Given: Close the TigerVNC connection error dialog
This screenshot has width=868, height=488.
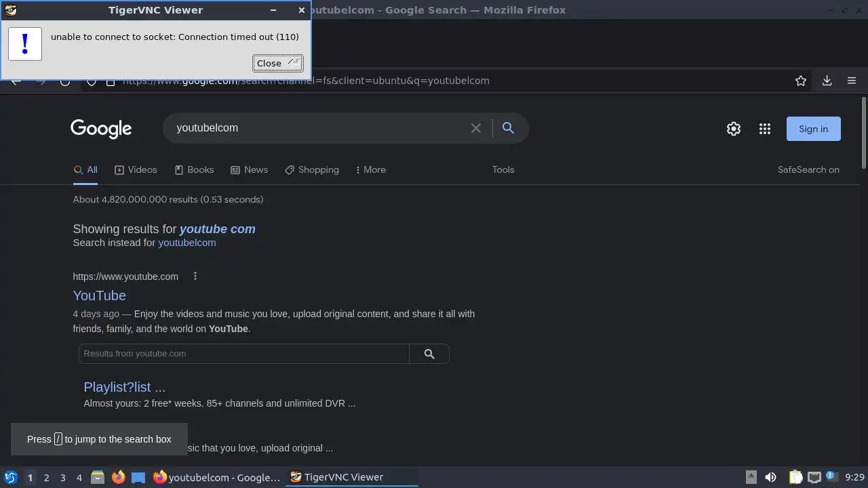Looking at the screenshot, I should 277,63.
